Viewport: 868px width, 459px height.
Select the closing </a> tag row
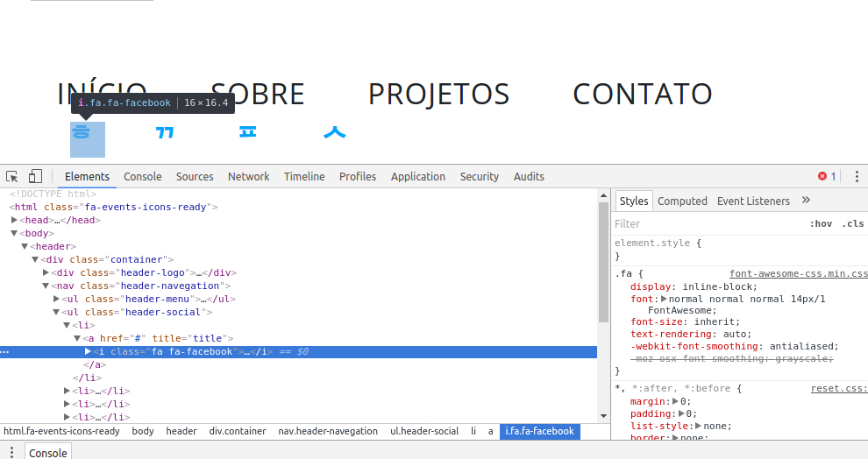click(299, 364)
